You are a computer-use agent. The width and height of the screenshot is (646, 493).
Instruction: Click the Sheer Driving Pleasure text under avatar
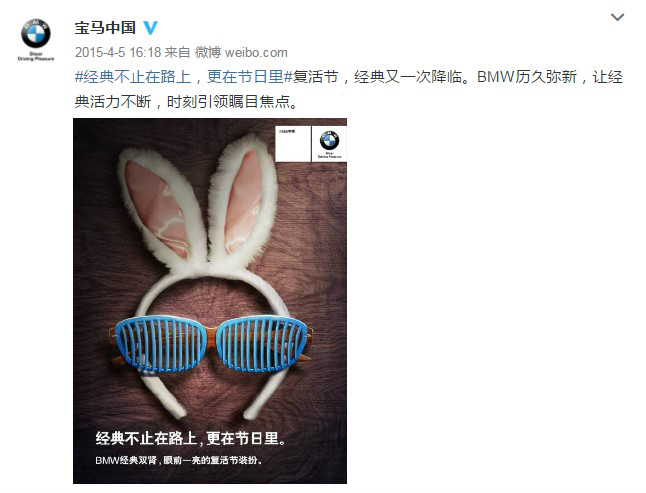(36, 56)
